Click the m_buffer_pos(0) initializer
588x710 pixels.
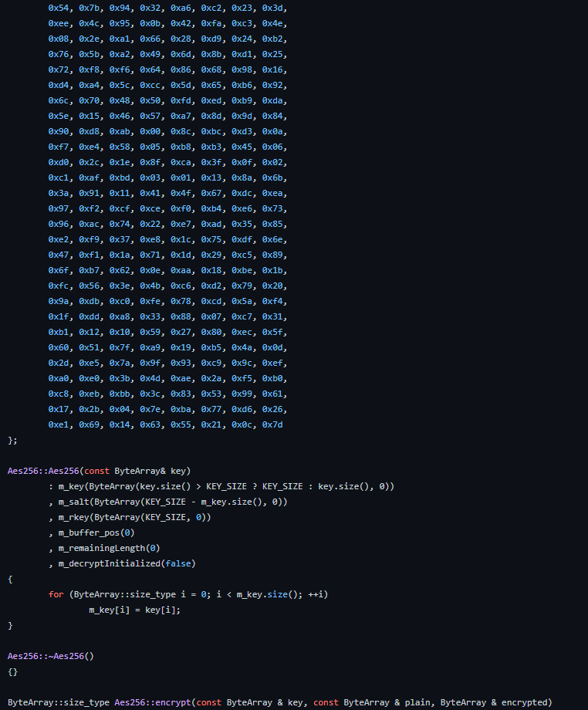(x=96, y=532)
